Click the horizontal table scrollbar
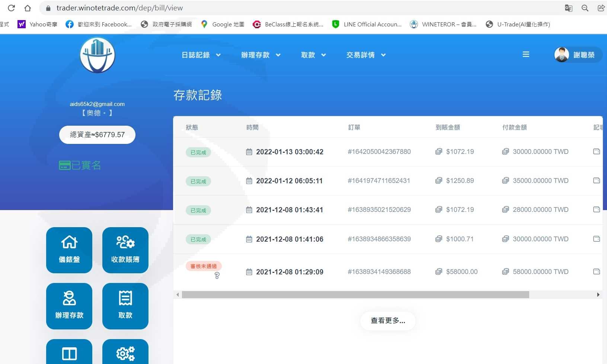The width and height of the screenshot is (607, 364). click(355, 295)
